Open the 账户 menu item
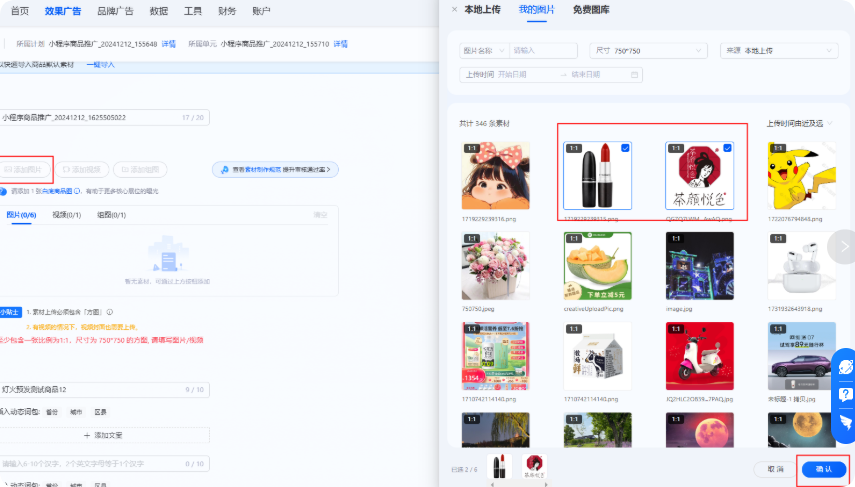 (261, 11)
